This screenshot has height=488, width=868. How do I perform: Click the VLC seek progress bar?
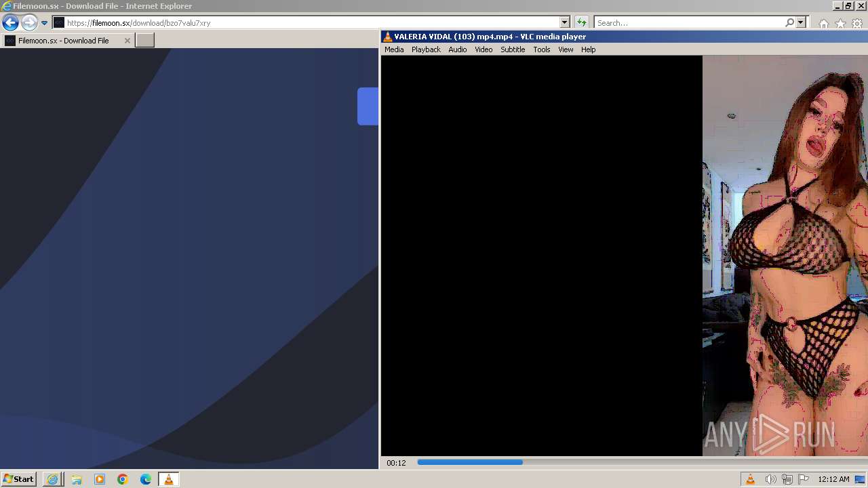[641, 462]
